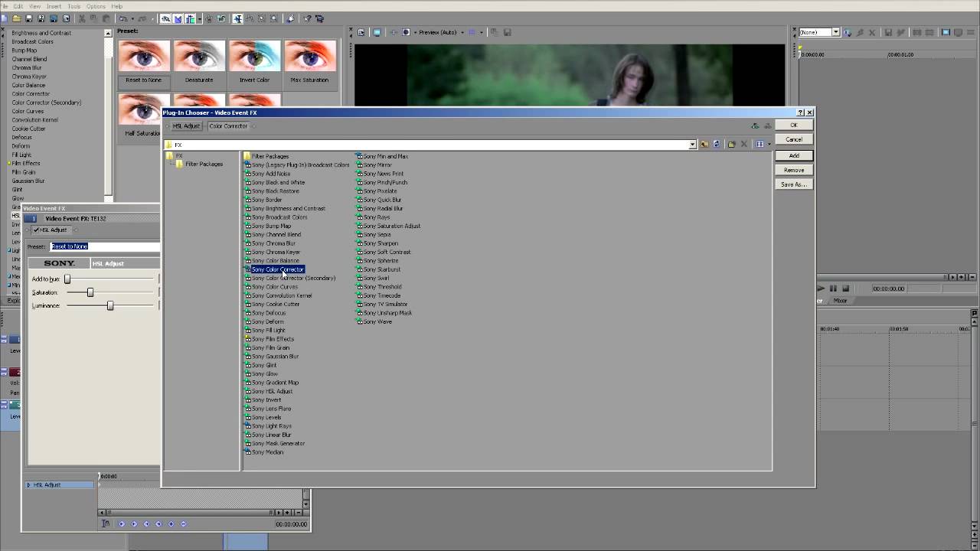This screenshot has height=551, width=980.
Task: Click the save icon in video preview toolbar
Action: pos(507,32)
